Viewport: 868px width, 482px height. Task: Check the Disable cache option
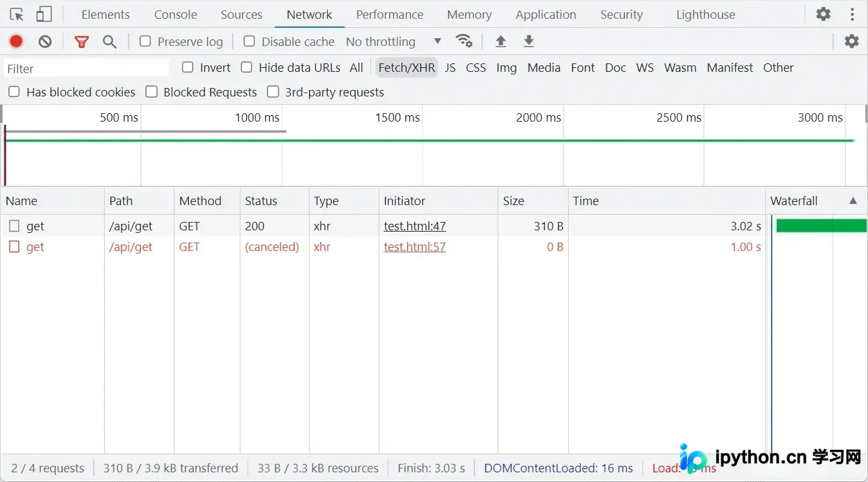249,41
